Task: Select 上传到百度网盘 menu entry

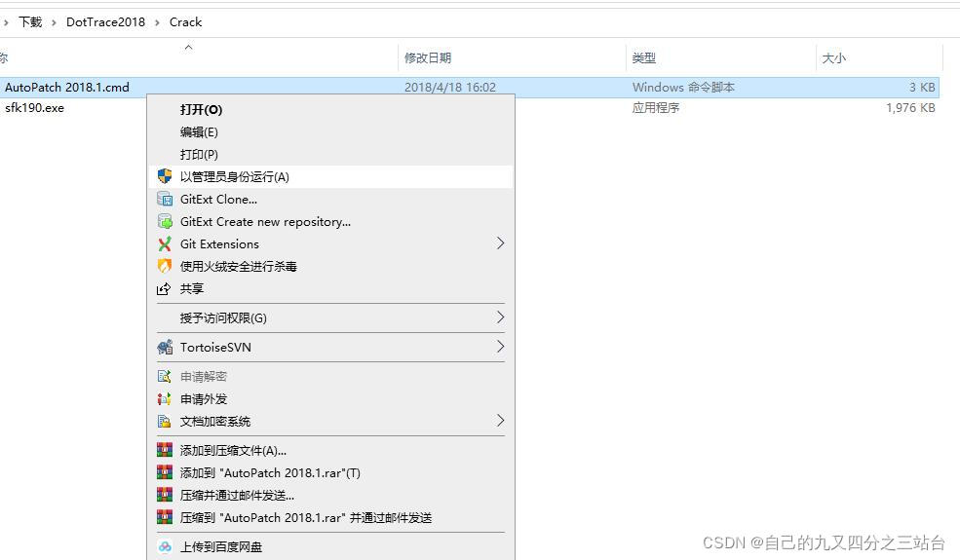Action: (331, 546)
